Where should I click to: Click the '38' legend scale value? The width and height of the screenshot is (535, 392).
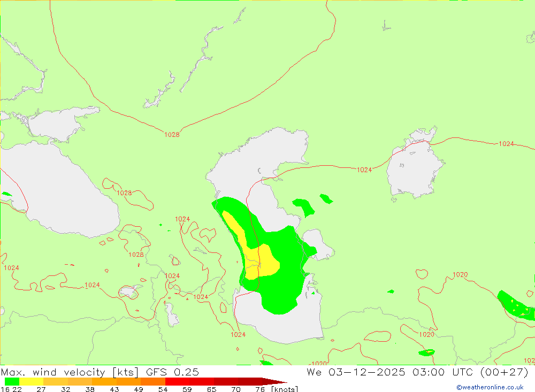(x=90, y=389)
